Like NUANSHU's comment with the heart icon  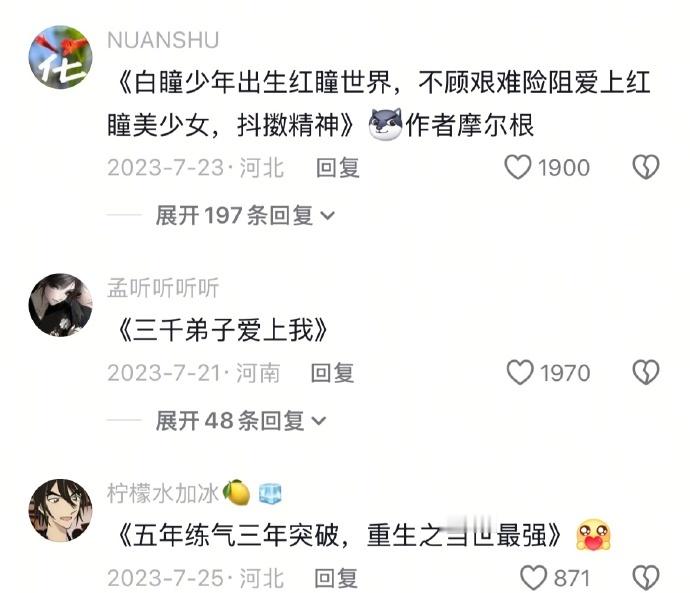pyautogui.click(x=518, y=167)
